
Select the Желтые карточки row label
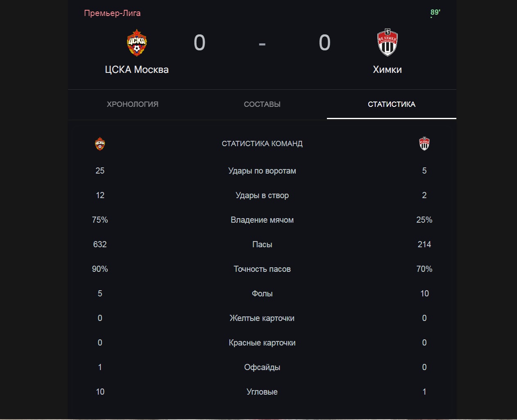coord(262,318)
